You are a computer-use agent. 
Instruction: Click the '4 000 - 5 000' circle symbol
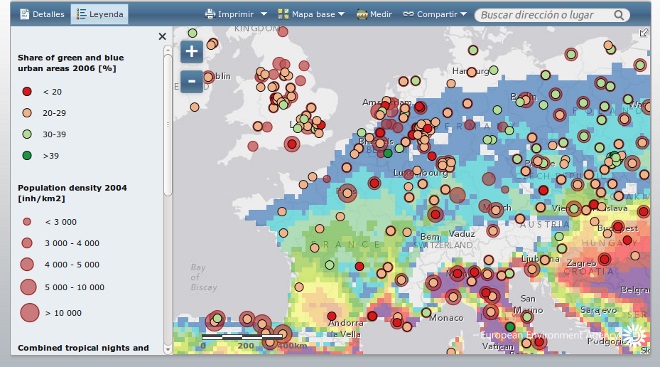(27, 264)
